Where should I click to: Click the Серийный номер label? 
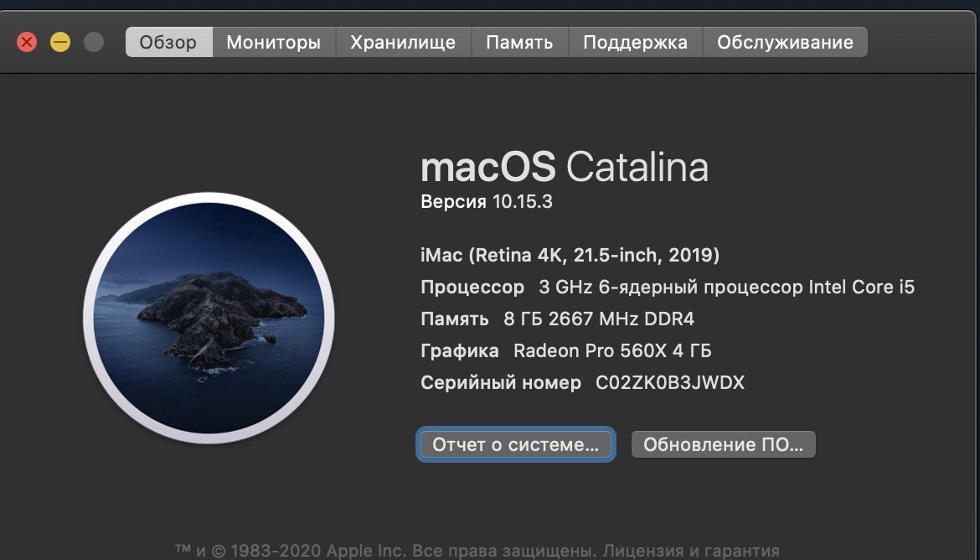click(501, 382)
